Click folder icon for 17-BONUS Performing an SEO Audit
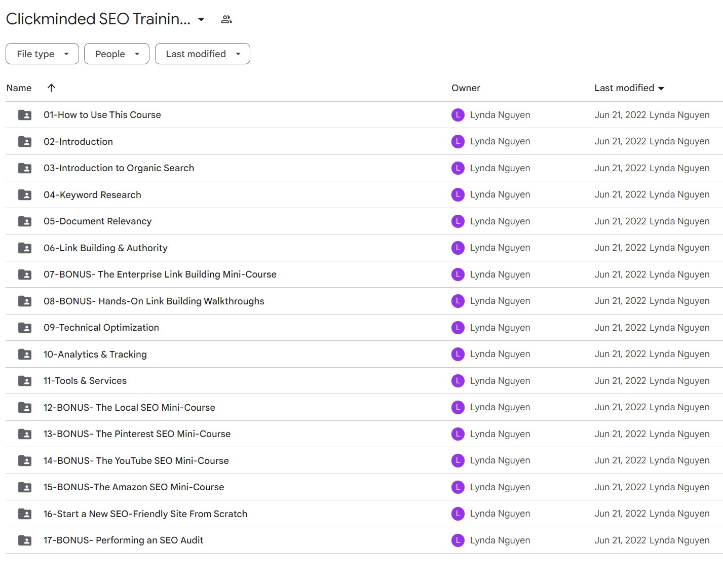This screenshot has height=588, width=723. click(25, 540)
